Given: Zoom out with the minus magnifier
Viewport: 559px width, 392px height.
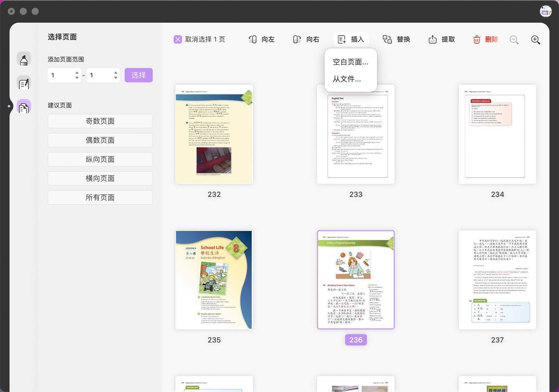Looking at the screenshot, I should pyautogui.click(x=514, y=40).
